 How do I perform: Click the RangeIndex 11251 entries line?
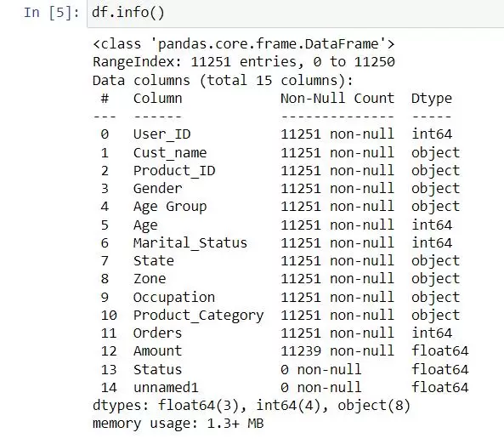point(244,62)
